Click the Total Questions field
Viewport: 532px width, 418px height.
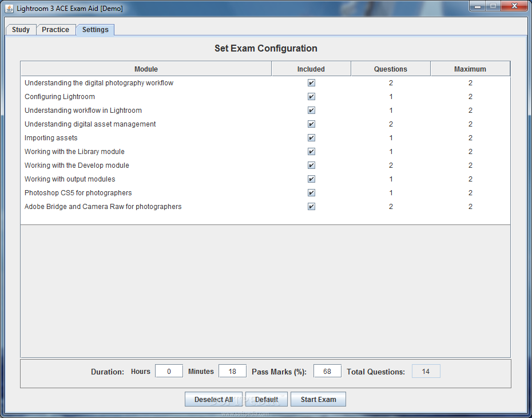426,371
